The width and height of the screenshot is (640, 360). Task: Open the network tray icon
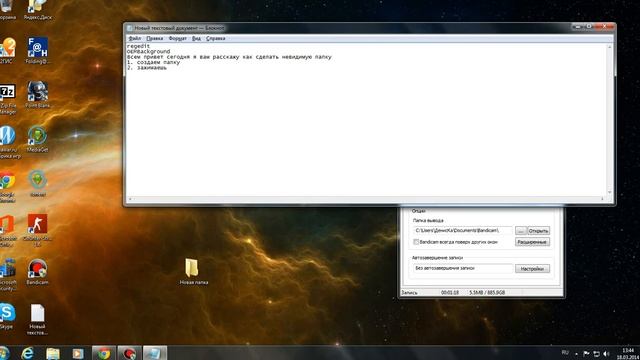coord(596,353)
